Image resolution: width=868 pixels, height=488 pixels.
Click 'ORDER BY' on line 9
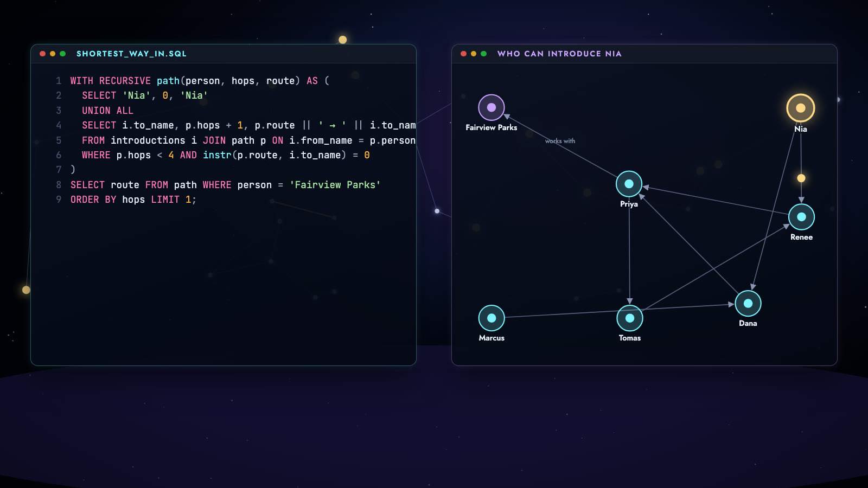tap(93, 200)
